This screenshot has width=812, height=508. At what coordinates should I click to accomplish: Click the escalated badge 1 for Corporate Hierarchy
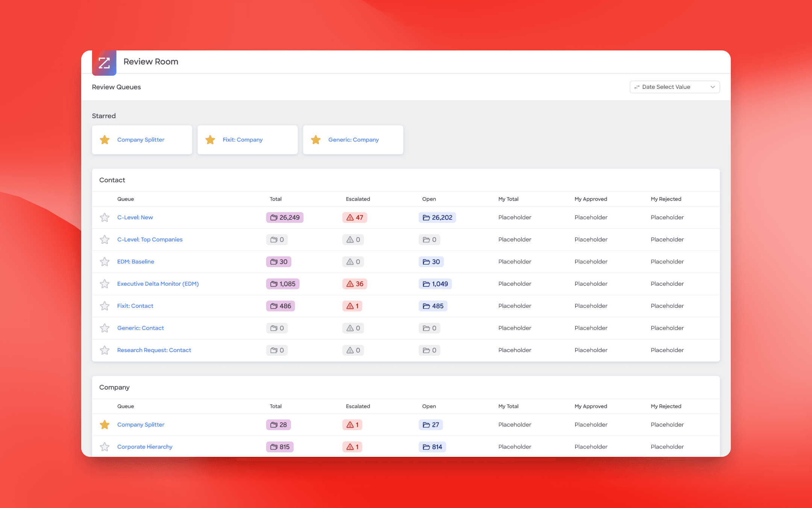352,447
